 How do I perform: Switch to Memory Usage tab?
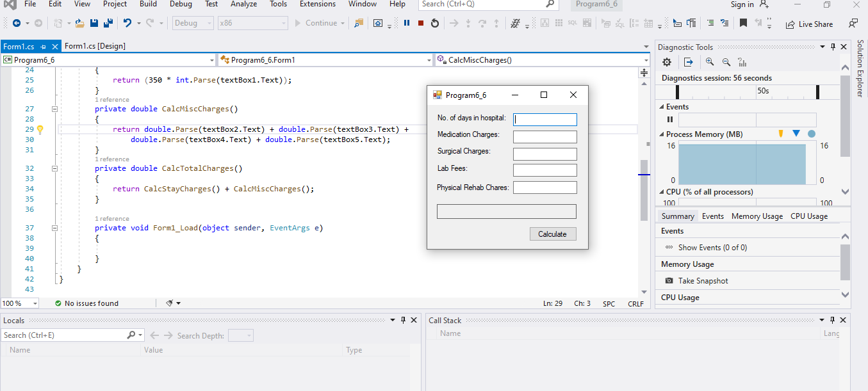(x=757, y=216)
